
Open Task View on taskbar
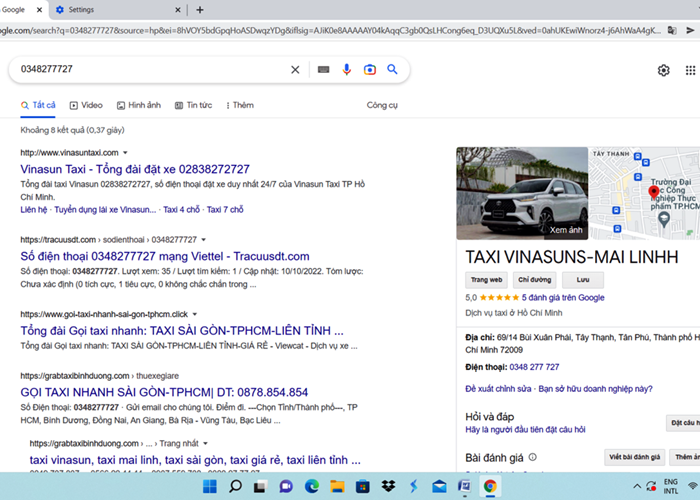261,486
